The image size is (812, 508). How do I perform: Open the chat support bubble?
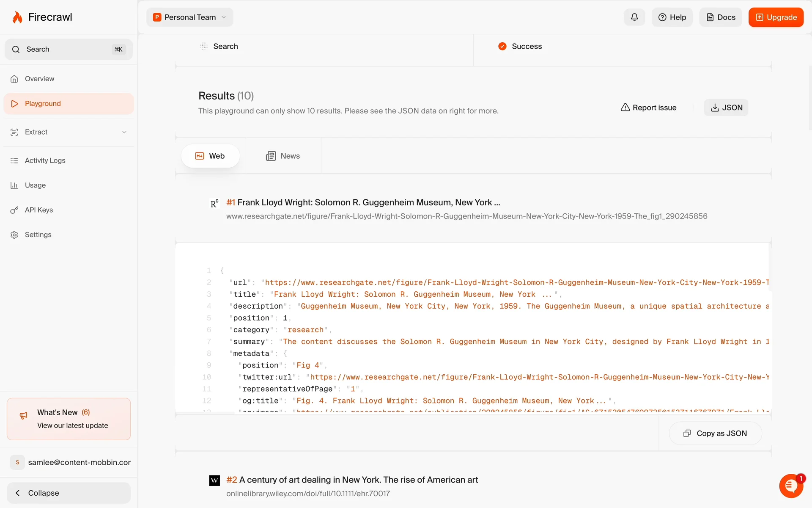point(791,486)
